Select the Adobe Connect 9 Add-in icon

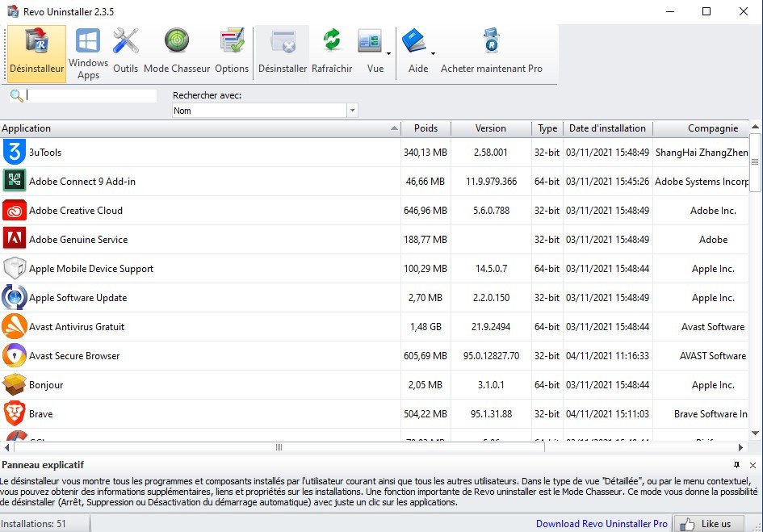pyautogui.click(x=14, y=181)
